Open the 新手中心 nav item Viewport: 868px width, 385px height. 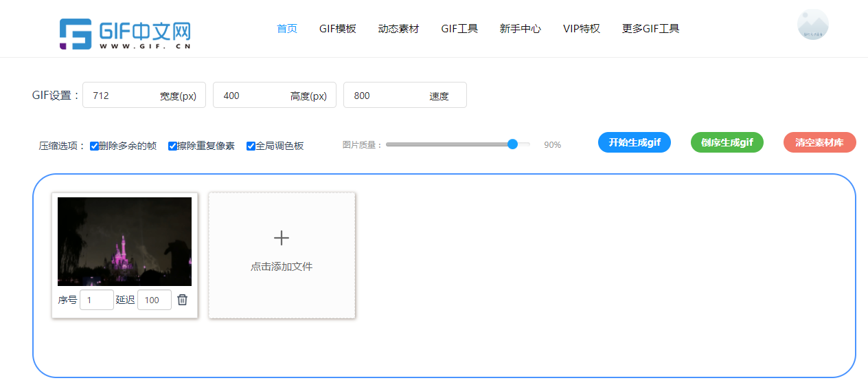pos(521,29)
